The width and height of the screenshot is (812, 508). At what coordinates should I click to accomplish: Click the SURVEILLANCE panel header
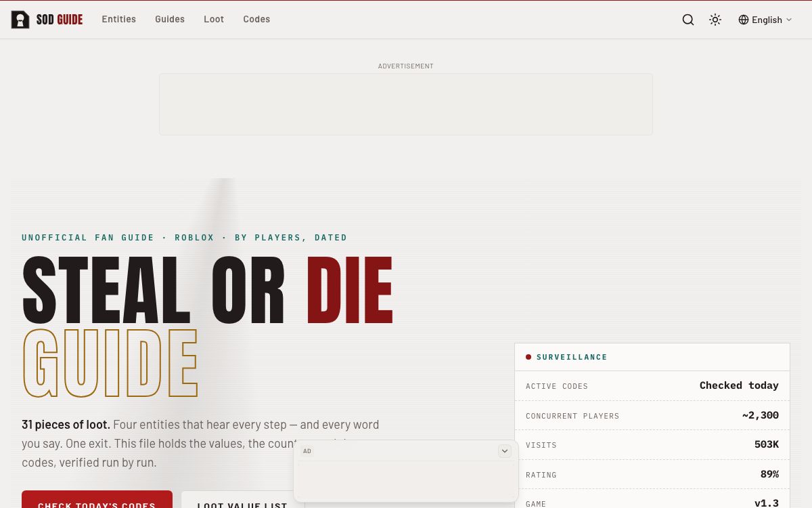click(x=652, y=357)
